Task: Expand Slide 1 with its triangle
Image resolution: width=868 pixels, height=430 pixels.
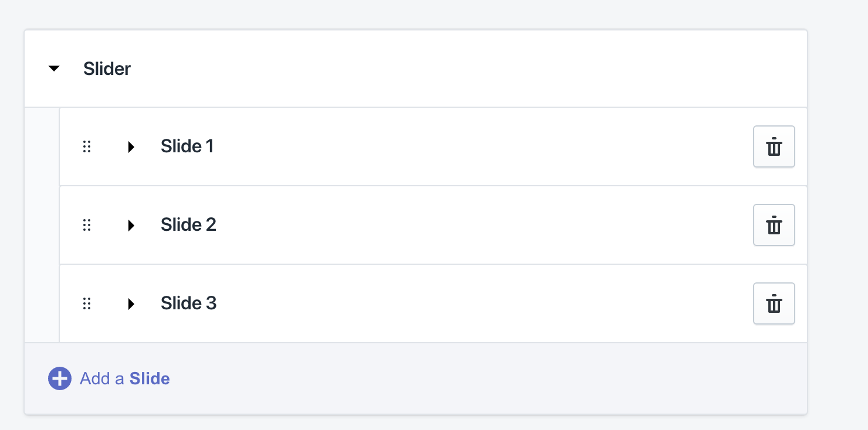Action: [131, 146]
